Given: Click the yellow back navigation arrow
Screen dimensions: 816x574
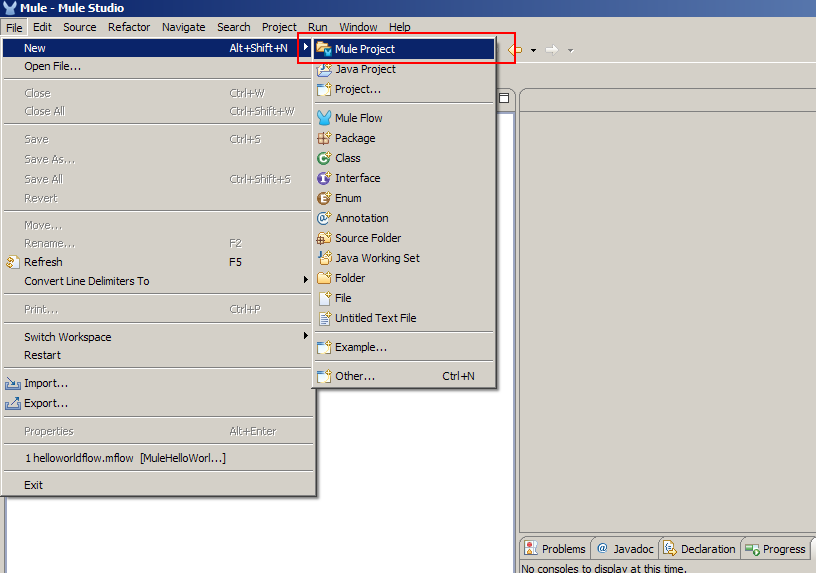Looking at the screenshot, I should [x=515, y=50].
